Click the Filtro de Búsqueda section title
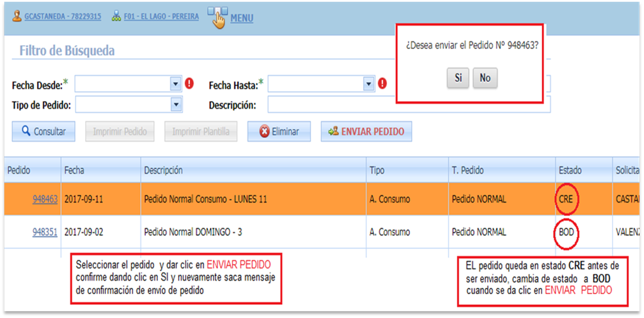Screen dimensions: 644x318 [67, 51]
